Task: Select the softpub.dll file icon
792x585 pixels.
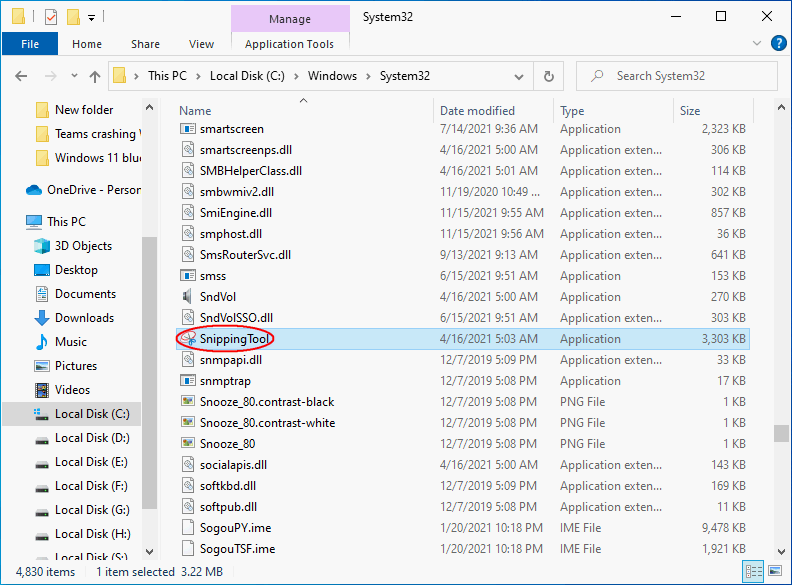Action: [188, 507]
